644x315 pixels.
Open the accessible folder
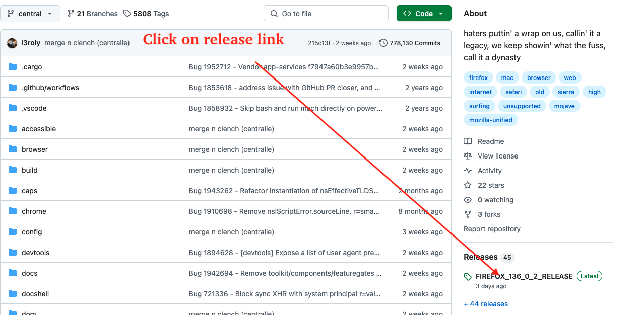tap(39, 129)
